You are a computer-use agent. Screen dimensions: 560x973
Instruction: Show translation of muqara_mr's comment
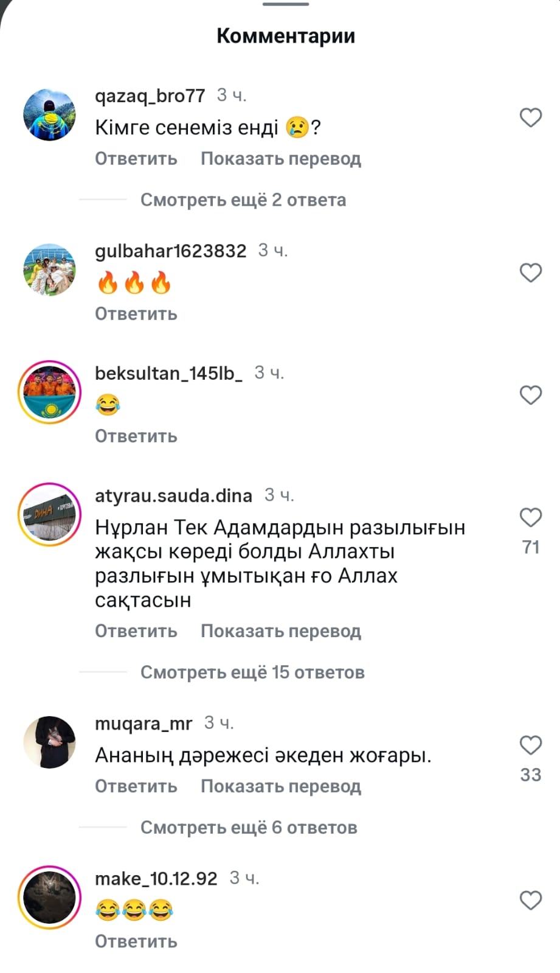[281, 786]
